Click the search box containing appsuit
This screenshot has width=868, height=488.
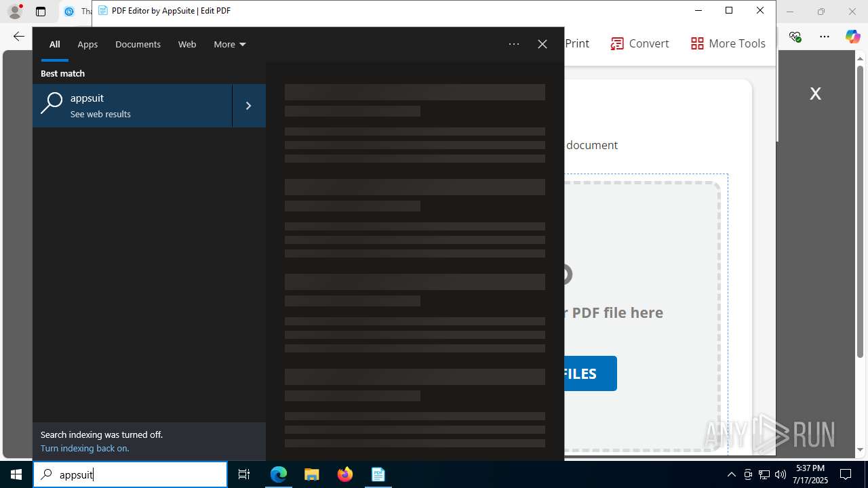(x=130, y=474)
